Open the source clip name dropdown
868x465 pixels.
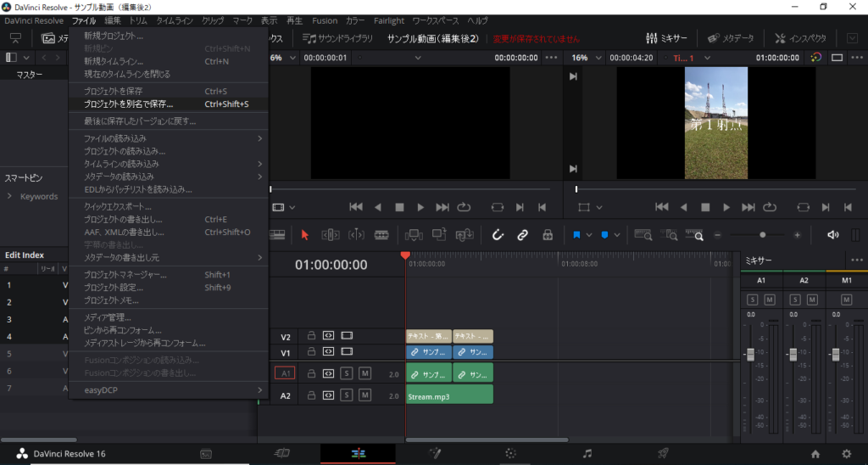pos(418,58)
